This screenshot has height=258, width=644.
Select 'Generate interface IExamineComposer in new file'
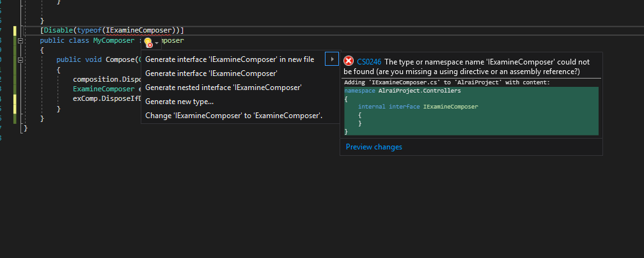pos(230,59)
